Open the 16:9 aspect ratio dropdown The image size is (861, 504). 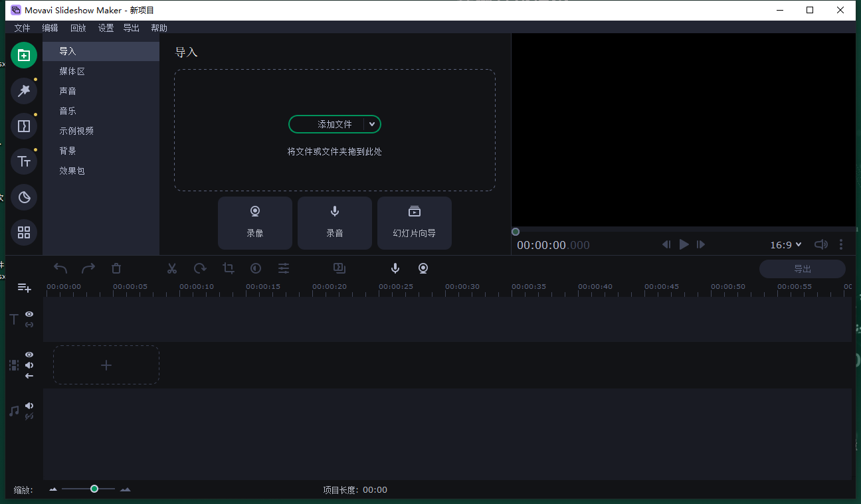tap(786, 245)
